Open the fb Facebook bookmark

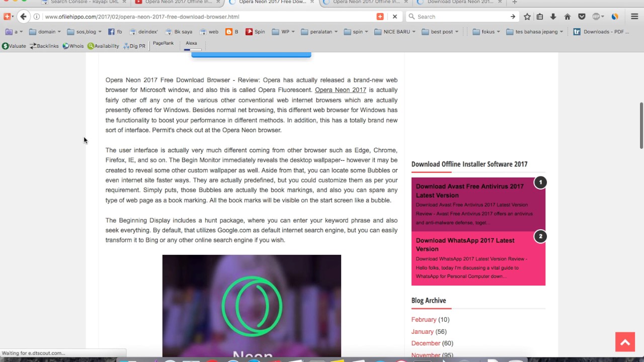(115, 32)
